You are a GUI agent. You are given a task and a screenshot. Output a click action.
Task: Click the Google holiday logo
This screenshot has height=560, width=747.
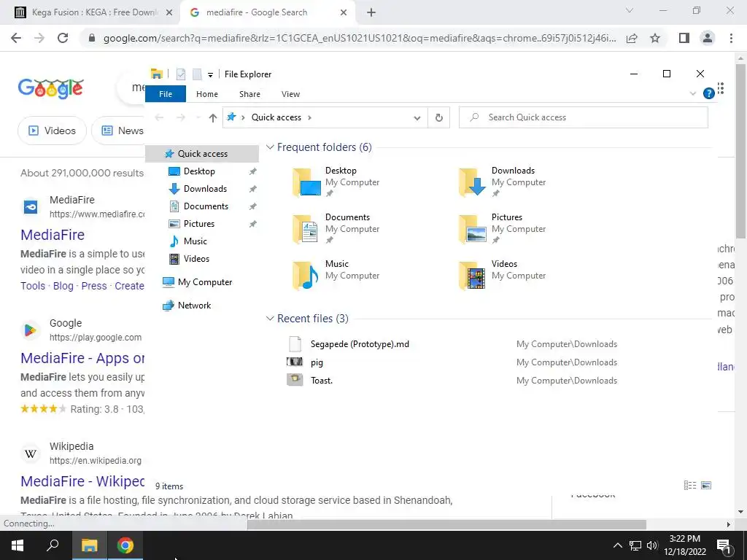[51, 88]
